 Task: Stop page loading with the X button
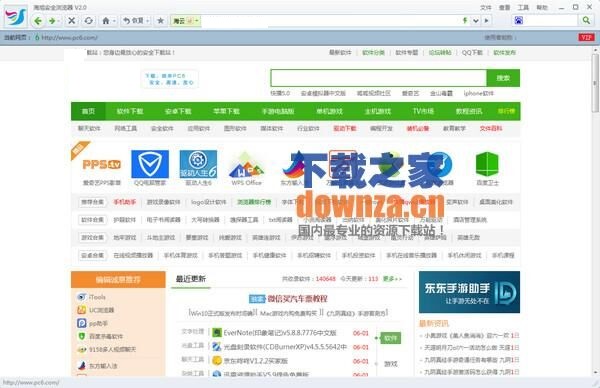click(71, 21)
